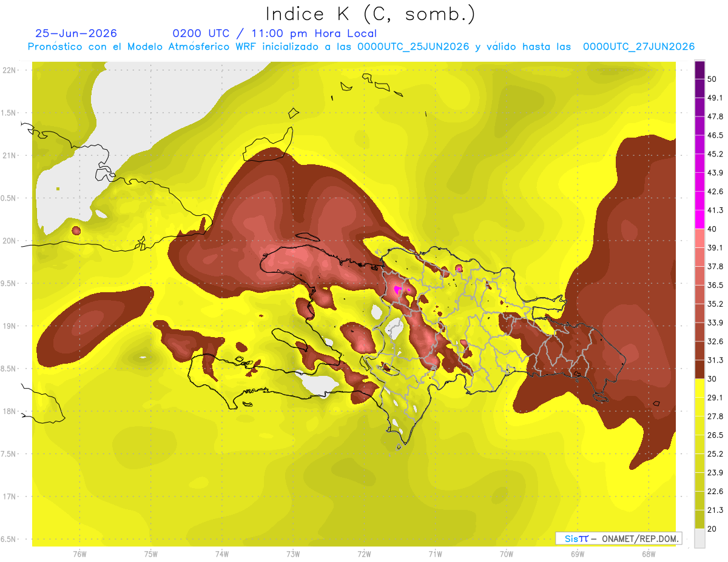Click the "71W" longitude label
The height and width of the screenshot is (562, 728).
pyautogui.click(x=435, y=554)
